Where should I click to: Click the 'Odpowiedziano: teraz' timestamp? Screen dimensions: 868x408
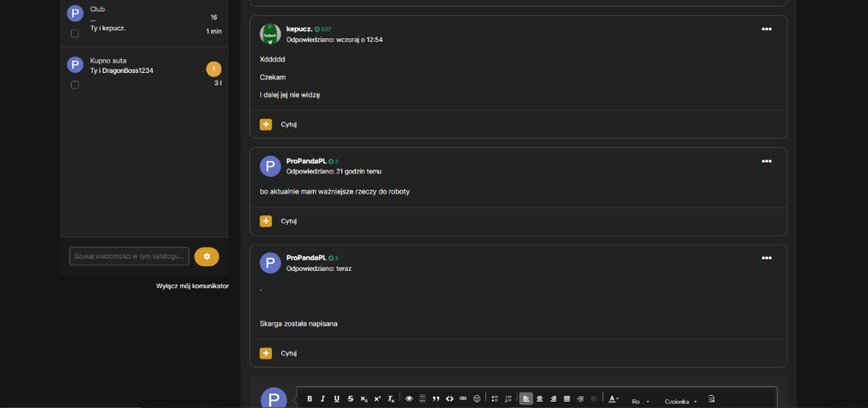[x=319, y=268]
